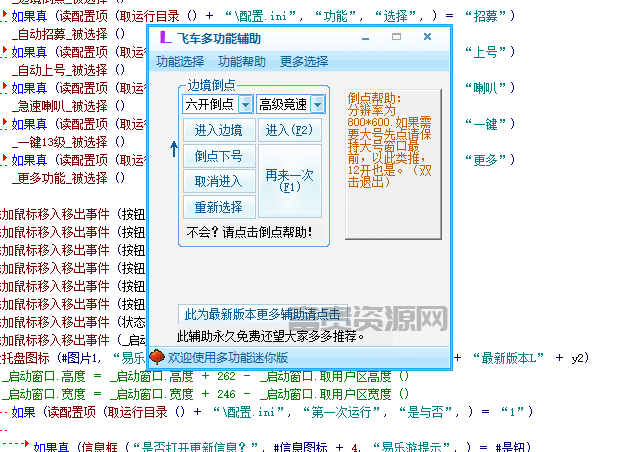Screen dimensions: 634x452
Task: Open the 更多选择 menu
Action: (x=304, y=61)
